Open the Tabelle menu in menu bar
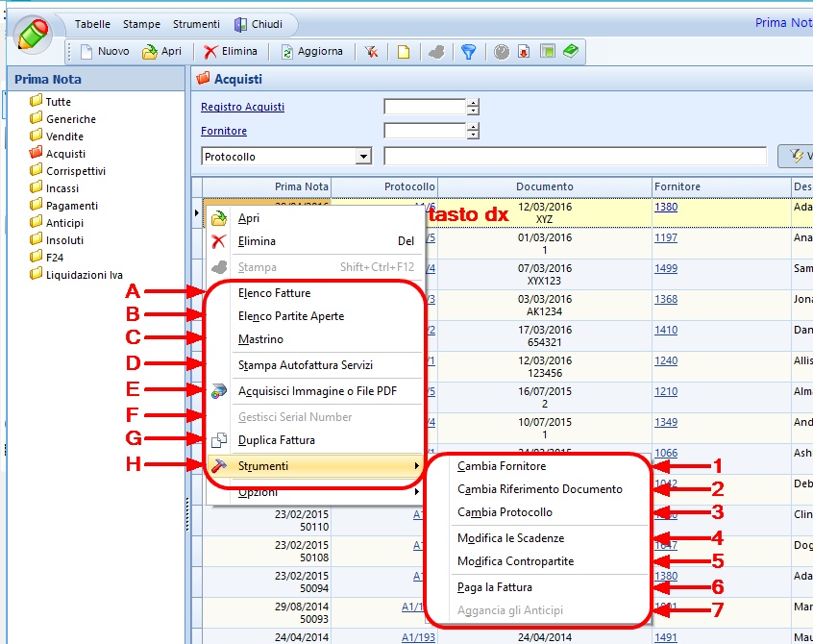 pyautogui.click(x=92, y=24)
